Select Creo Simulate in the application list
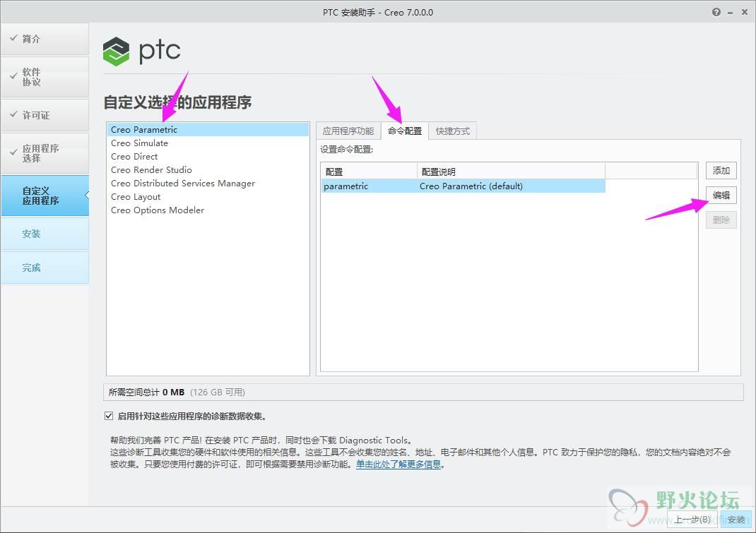This screenshot has width=756, height=533. [208, 143]
